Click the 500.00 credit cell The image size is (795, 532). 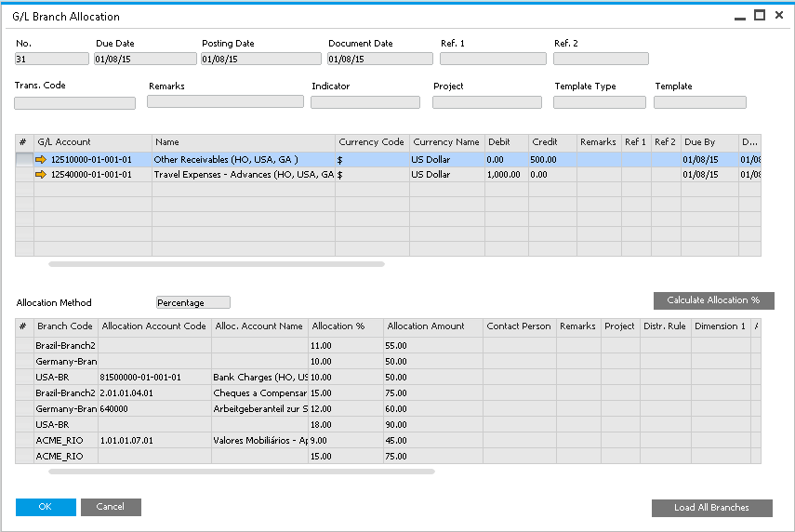coord(552,160)
